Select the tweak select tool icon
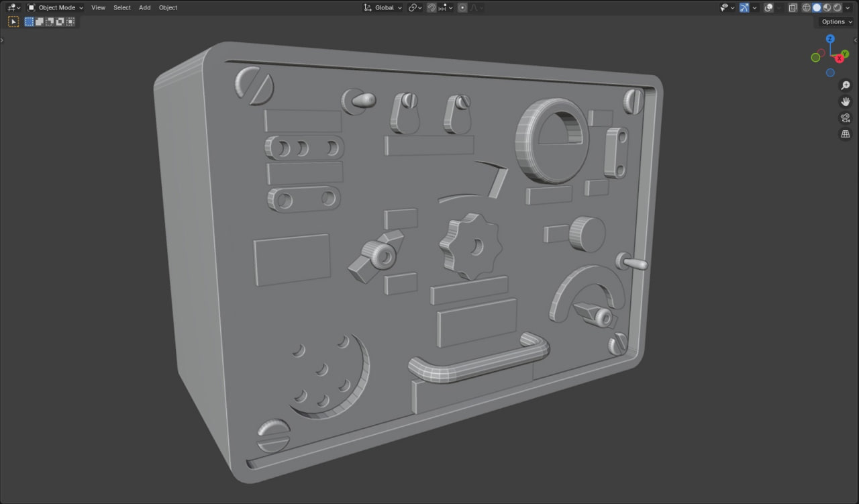The height and width of the screenshot is (504, 859). (x=13, y=21)
